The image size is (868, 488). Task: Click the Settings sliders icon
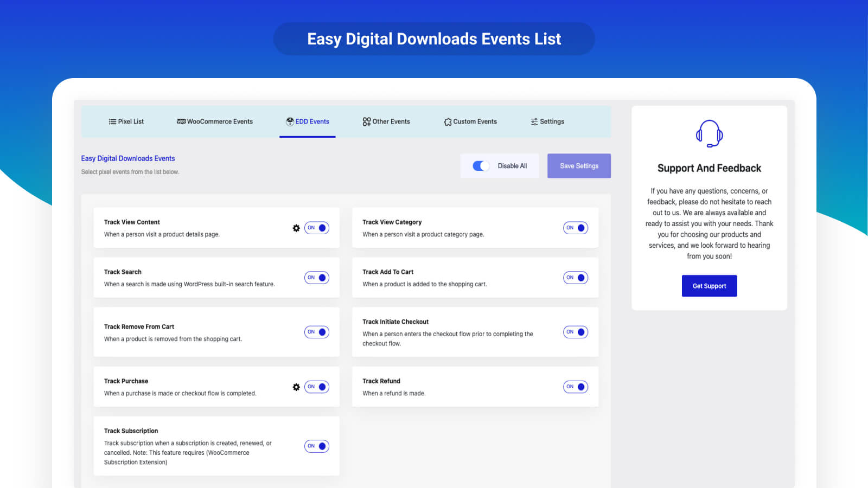click(x=534, y=122)
